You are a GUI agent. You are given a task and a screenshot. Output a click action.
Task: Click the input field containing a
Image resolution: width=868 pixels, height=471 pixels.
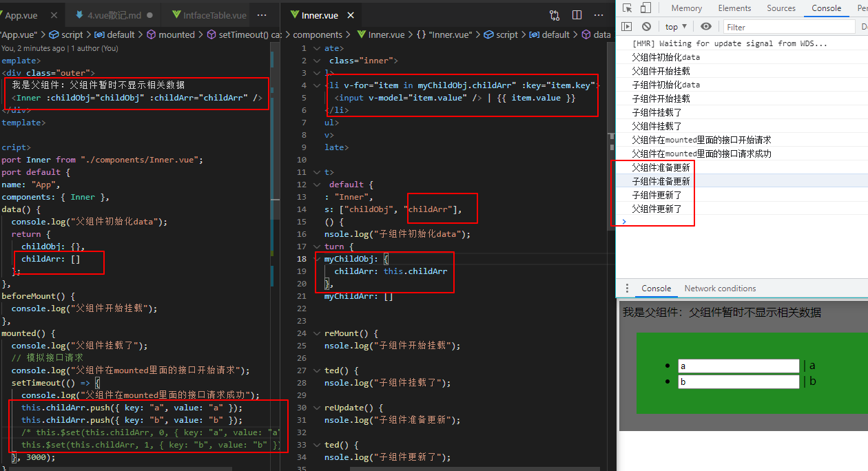pyautogui.click(x=738, y=366)
